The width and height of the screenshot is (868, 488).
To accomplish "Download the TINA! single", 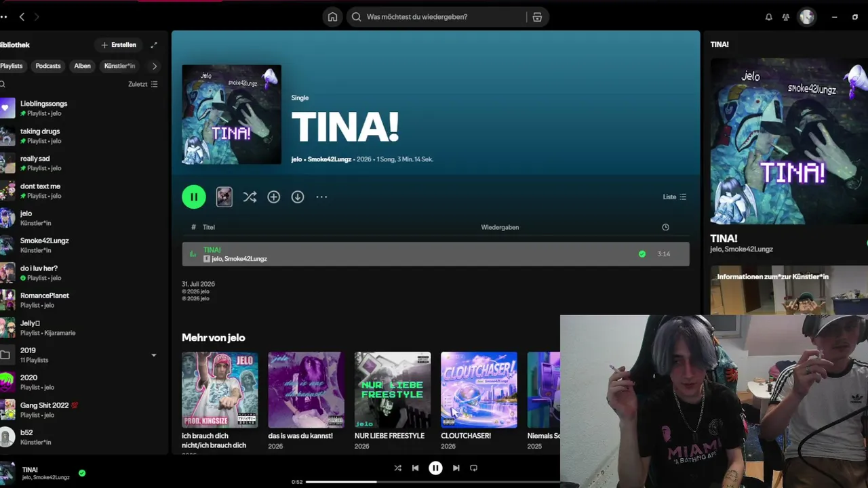I will 298,197.
